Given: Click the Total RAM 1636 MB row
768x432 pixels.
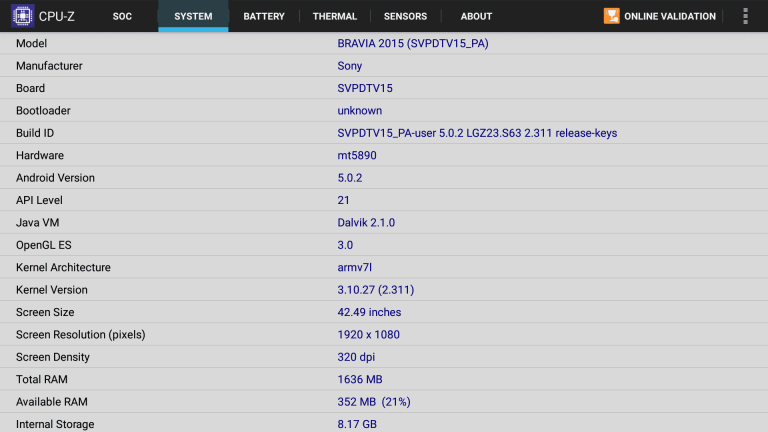Looking at the screenshot, I should click(x=384, y=380).
